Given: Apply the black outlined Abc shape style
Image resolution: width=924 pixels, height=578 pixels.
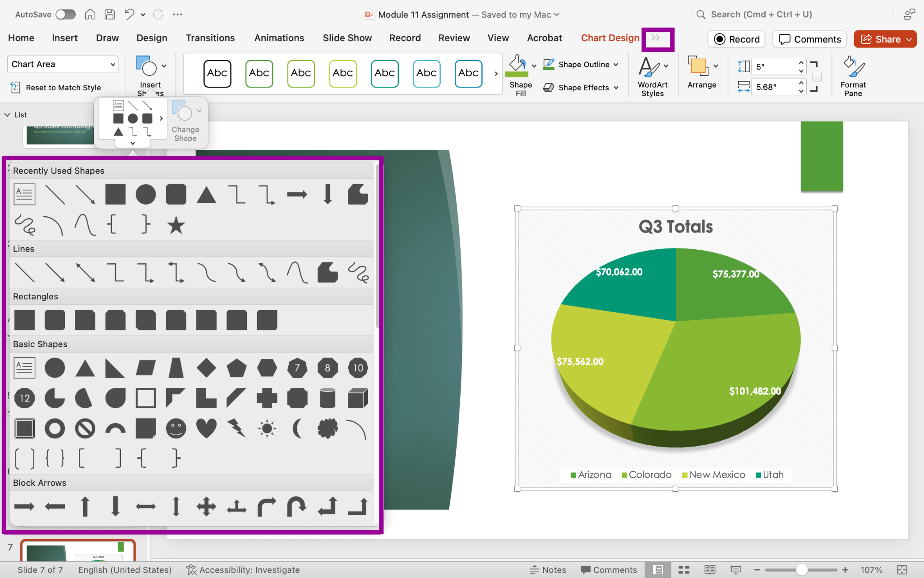Looking at the screenshot, I should pyautogui.click(x=217, y=73).
